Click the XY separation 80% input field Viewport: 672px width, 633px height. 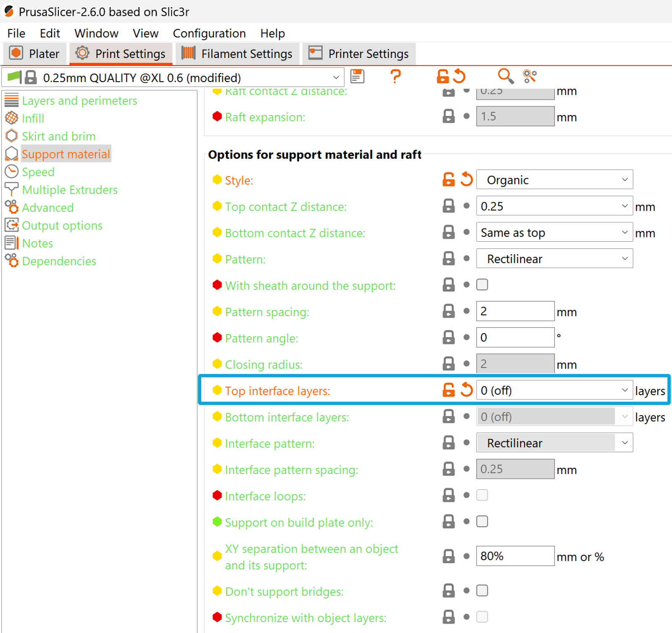(515, 556)
